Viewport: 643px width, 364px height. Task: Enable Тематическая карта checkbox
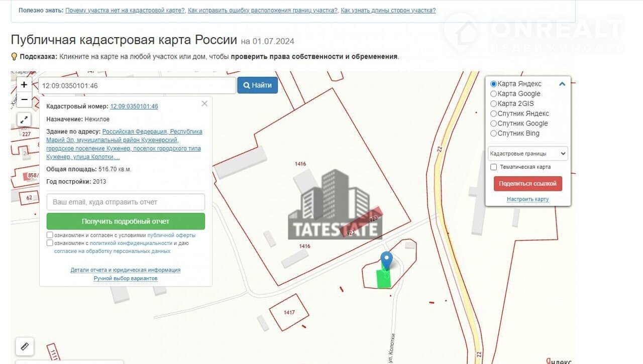coord(493,167)
